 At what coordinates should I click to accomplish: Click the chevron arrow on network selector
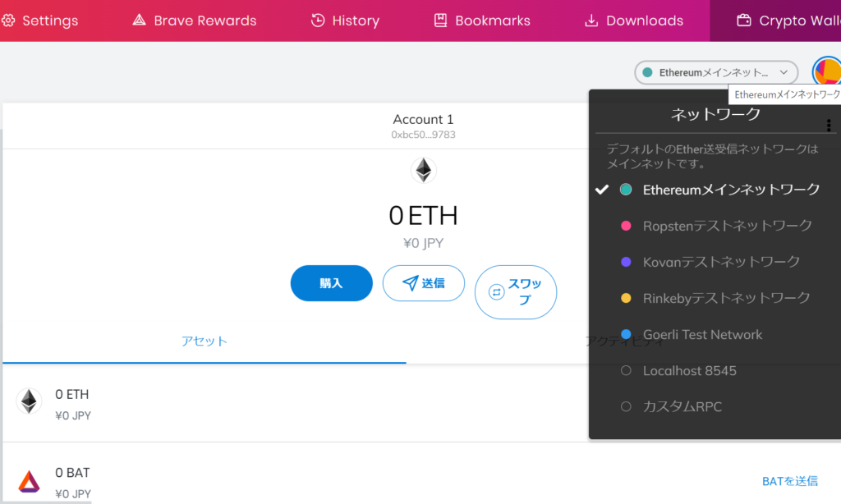coord(784,72)
